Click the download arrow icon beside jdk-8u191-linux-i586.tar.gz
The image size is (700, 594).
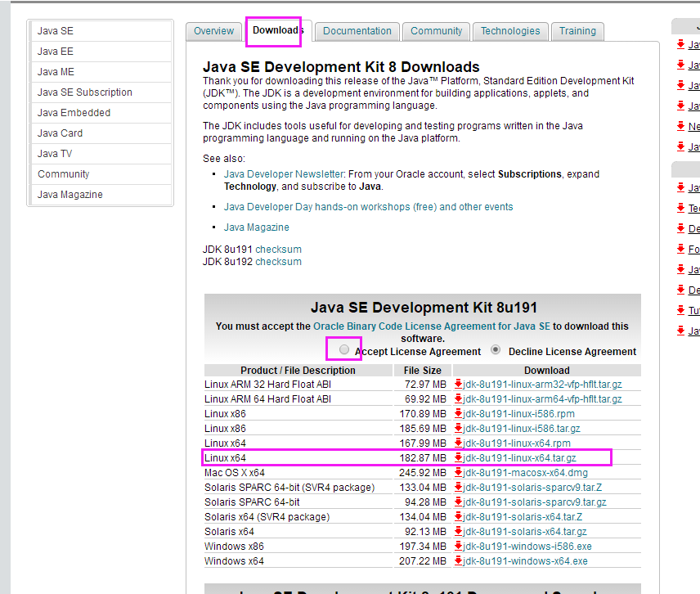pyautogui.click(x=458, y=428)
